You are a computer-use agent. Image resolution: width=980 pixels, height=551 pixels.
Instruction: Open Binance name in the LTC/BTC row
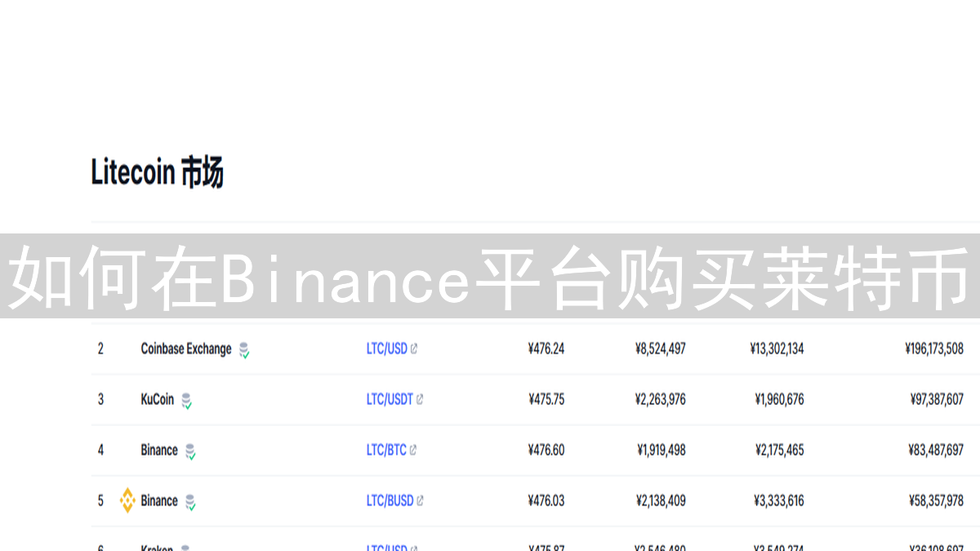(x=159, y=450)
